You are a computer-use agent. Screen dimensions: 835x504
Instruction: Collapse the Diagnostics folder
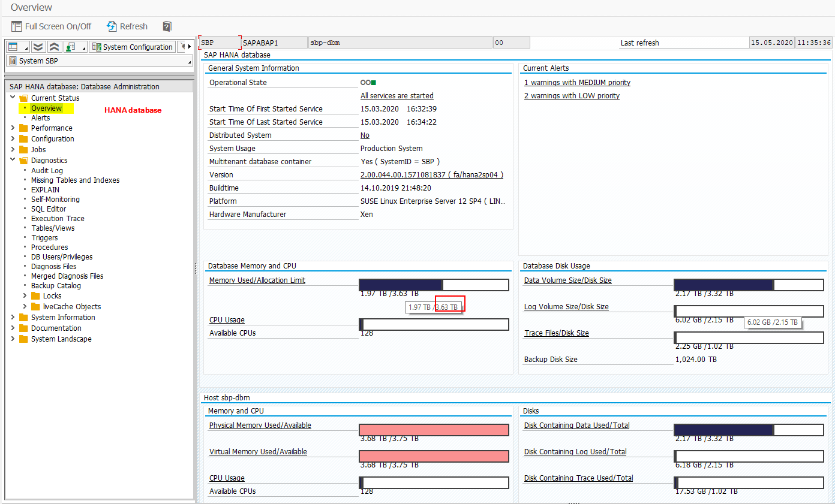point(13,160)
